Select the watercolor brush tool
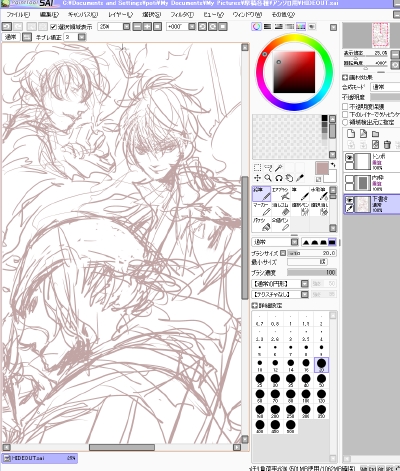The image size is (400, 471). pyautogui.click(x=319, y=194)
